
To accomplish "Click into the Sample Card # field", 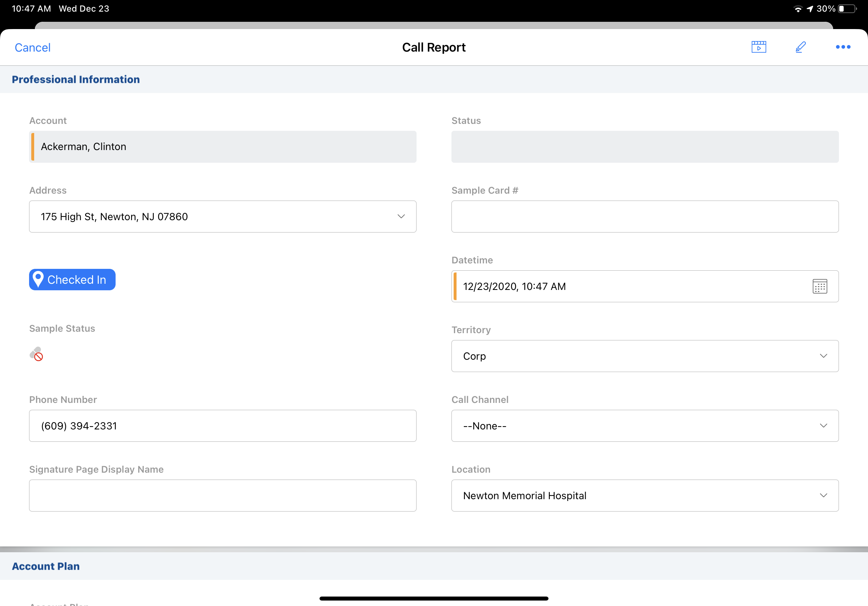I will point(644,217).
